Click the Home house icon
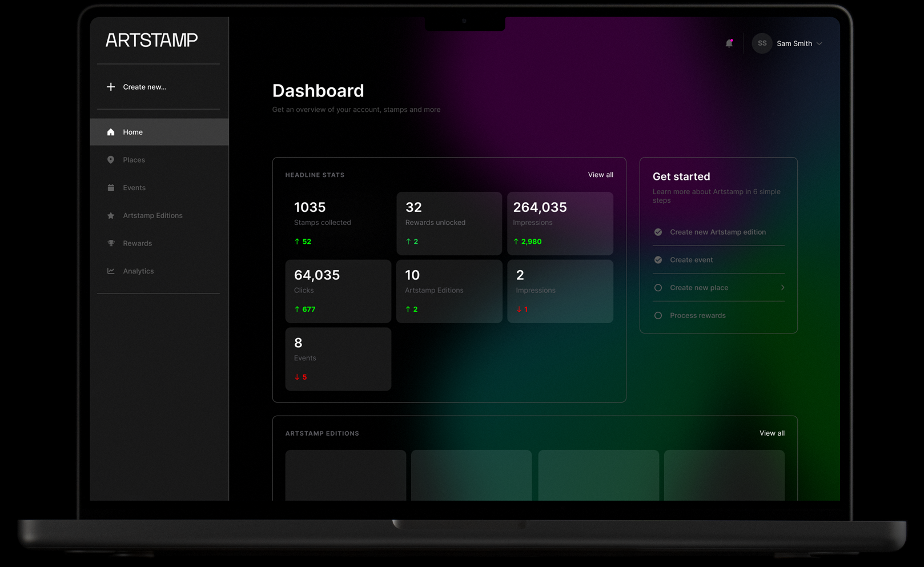 pos(111,132)
